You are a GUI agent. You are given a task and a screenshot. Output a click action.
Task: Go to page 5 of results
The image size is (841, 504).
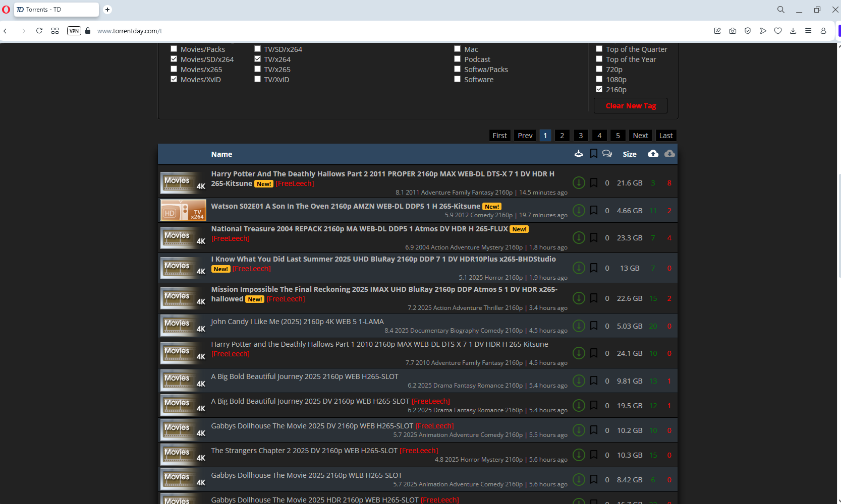pyautogui.click(x=618, y=136)
